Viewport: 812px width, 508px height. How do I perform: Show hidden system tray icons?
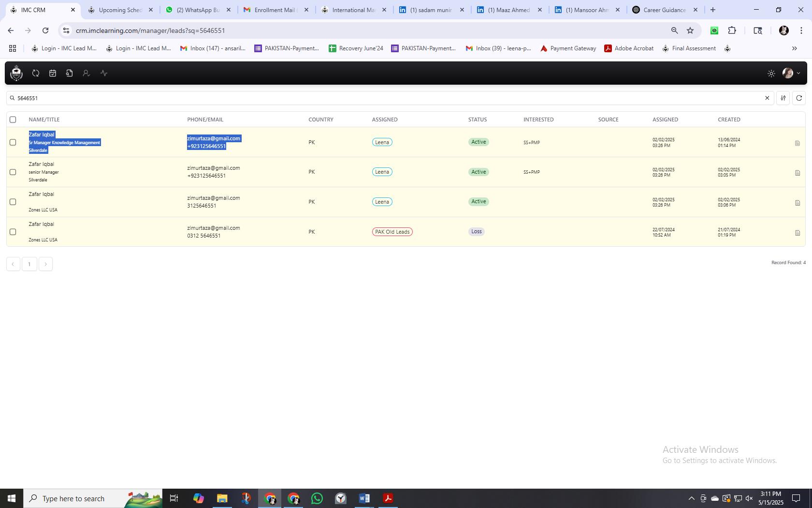[691, 498]
